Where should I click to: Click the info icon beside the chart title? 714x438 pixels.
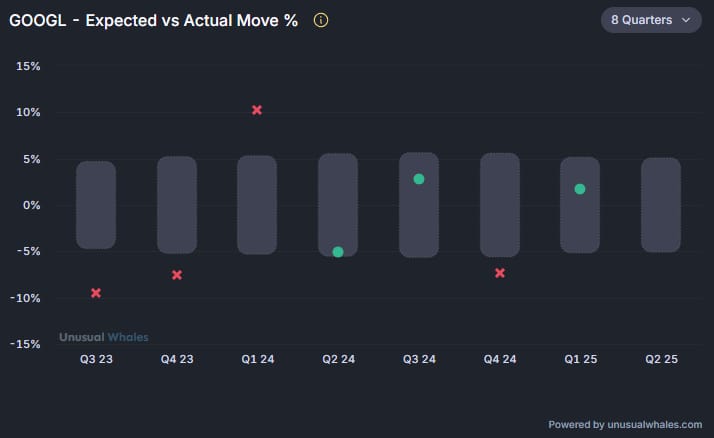click(321, 20)
